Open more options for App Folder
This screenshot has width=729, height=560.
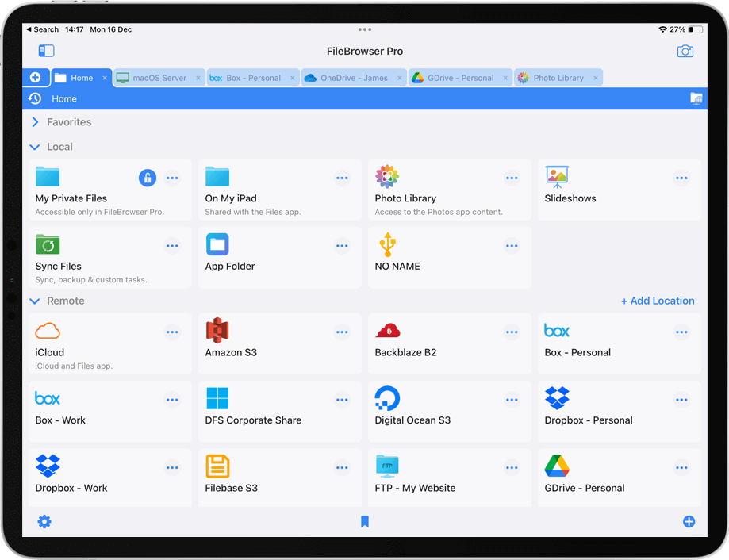[x=342, y=246]
